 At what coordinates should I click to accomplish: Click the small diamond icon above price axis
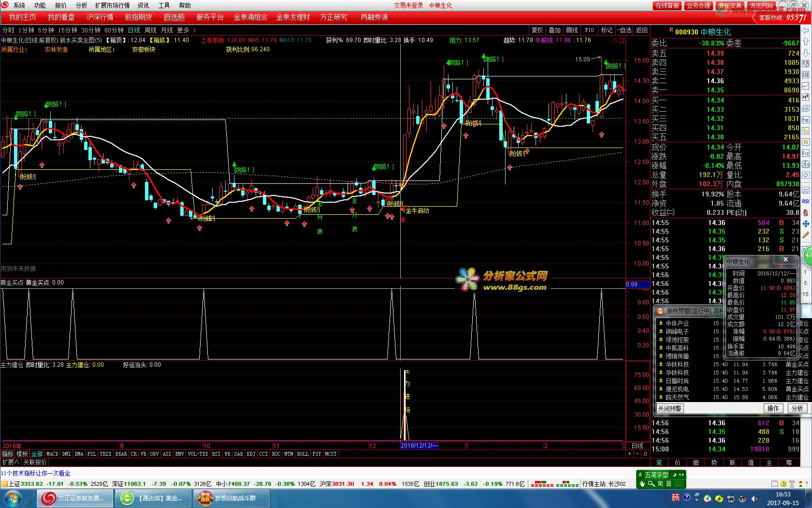pos(615,40)
